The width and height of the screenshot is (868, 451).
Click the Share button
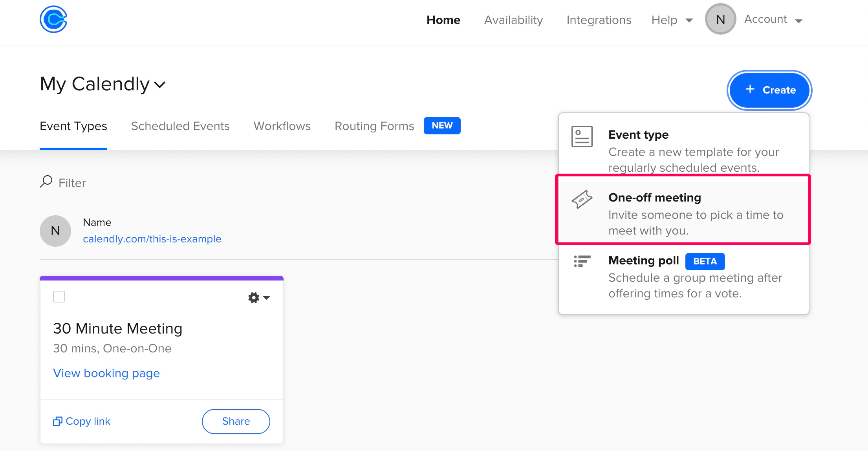coord(236,422)
